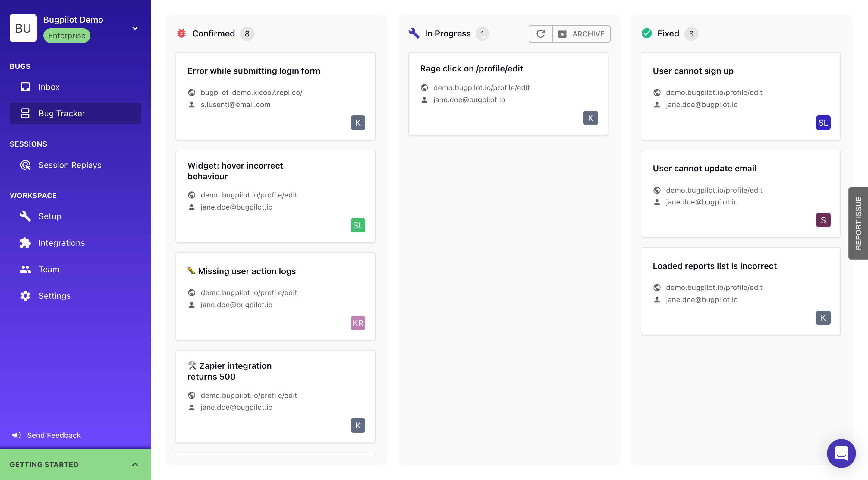
Task: Click globe icon on Rage click card
Action: [x=424, y=88]
